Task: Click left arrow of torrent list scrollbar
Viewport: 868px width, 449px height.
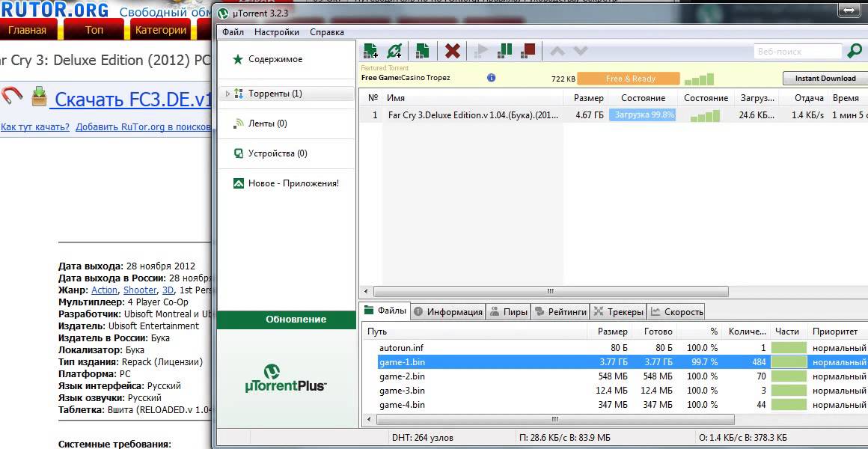Action: click(365, 291)
